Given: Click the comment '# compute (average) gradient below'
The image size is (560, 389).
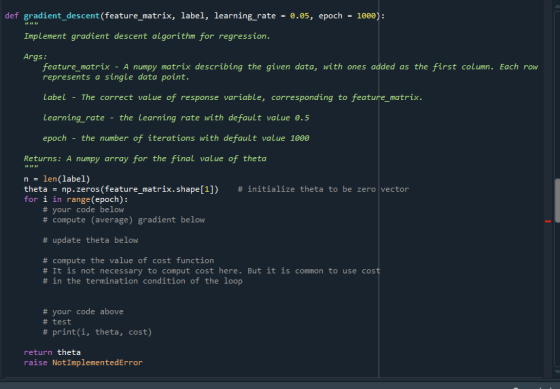Looking at the screenshot, I should 124,220.
